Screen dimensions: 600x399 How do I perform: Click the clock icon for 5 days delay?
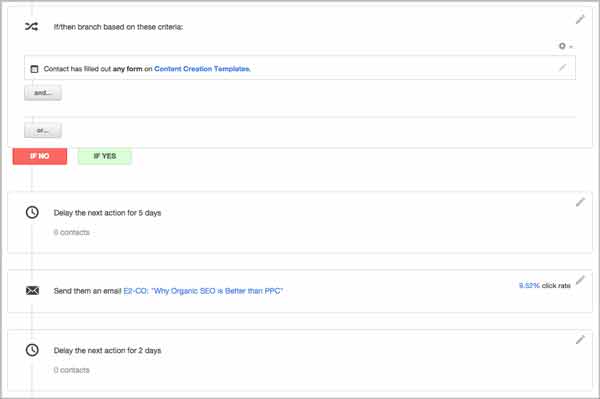point(32,212)
